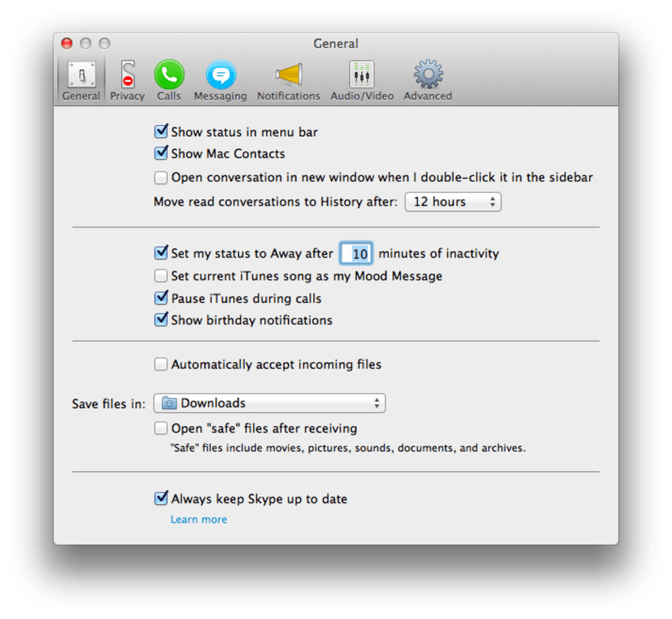Viewport: 672px width, 619px height.
Task: Click "Move read conversations to History after:" text
Action: tap(275, 202)
